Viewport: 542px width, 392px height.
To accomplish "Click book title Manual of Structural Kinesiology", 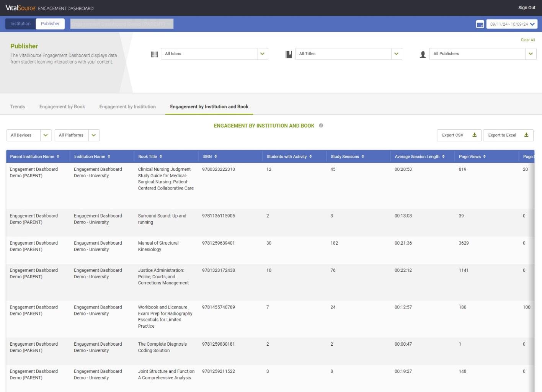I will coord(158,246).
